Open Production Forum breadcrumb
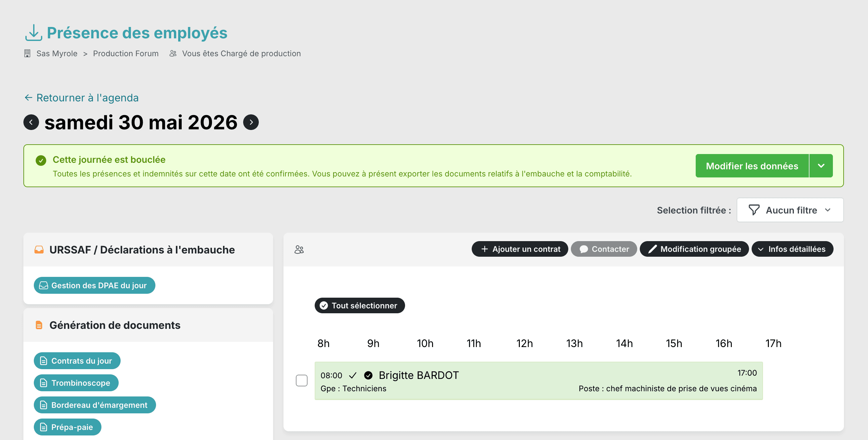This screenshot has height=440, width=868. pos(126,53)
